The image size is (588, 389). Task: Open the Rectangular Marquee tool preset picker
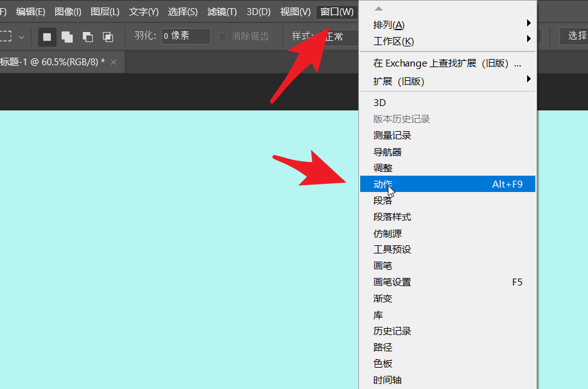coord(21,37)
